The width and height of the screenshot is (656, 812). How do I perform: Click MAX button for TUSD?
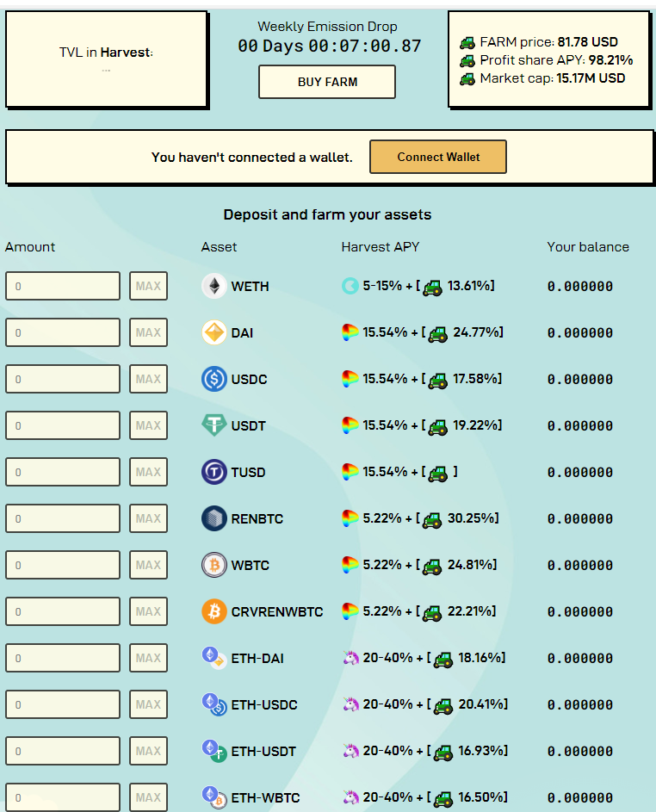(x=149, y=472)
